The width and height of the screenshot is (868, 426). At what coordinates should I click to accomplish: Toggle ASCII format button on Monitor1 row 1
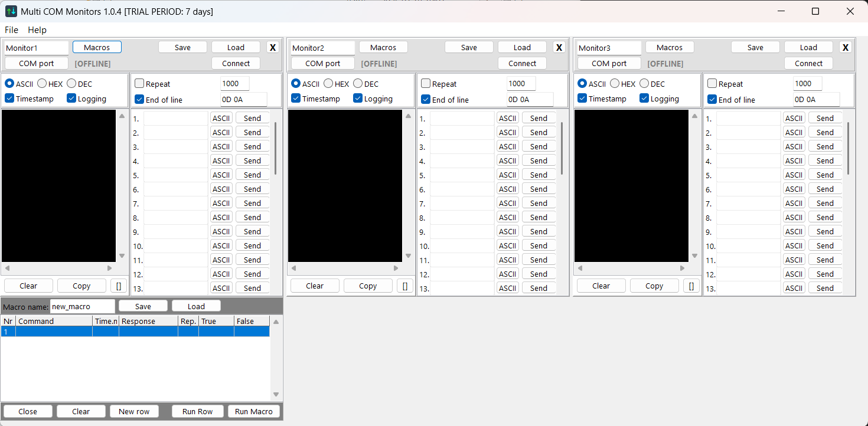click(221, 119)
